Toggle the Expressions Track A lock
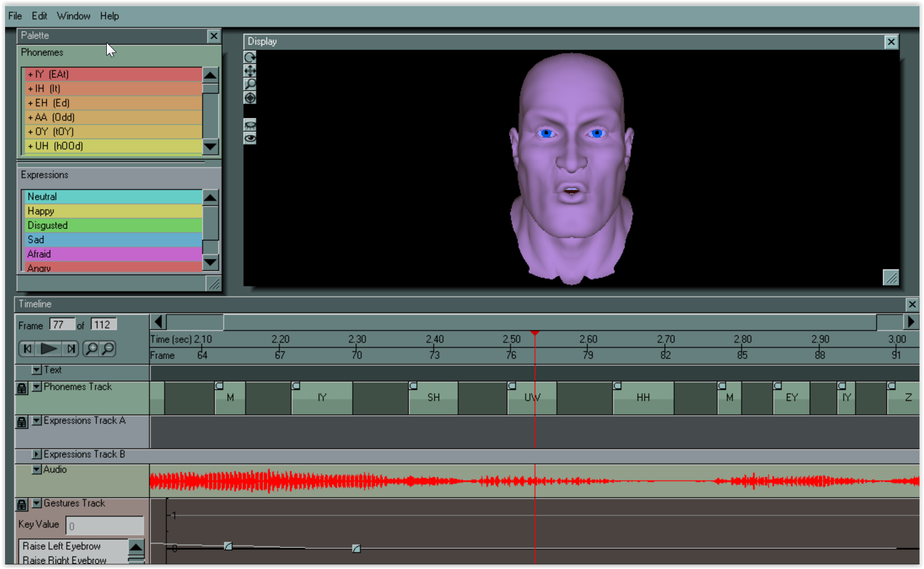The image size is (924, 569). pos(21,422)
